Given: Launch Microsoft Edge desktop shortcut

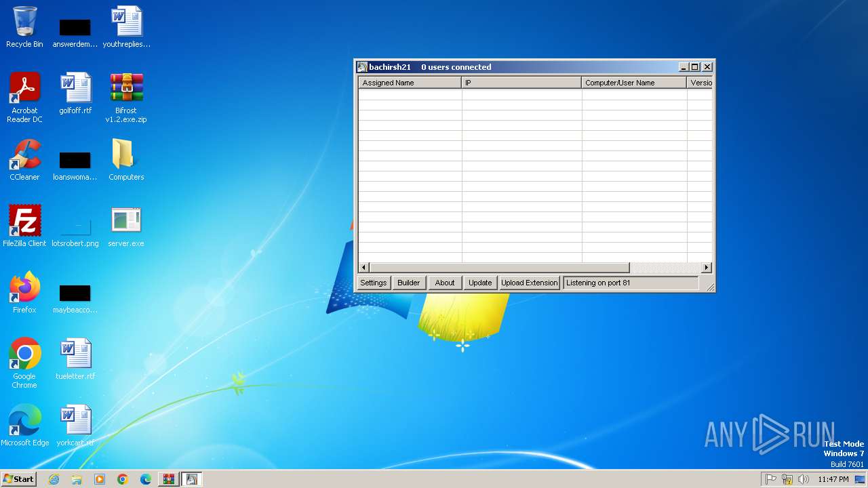Looking at the screenshot, I should 24,426.
